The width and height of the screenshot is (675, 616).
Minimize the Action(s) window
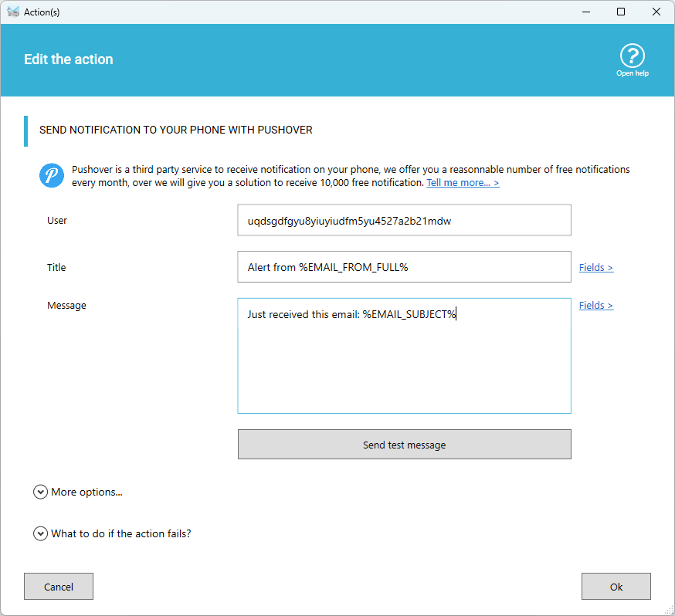tap(586, 12)
